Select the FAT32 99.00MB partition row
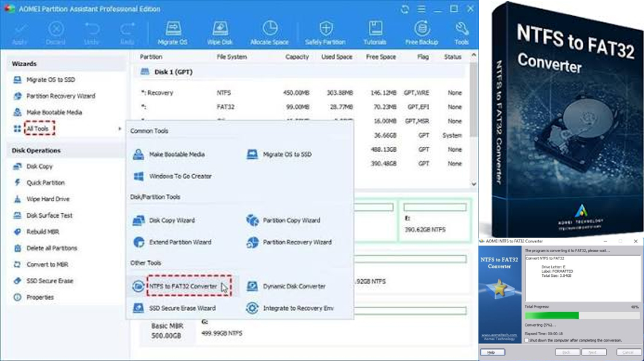Viewport: 644px width, 361px height. click(302, 106)
